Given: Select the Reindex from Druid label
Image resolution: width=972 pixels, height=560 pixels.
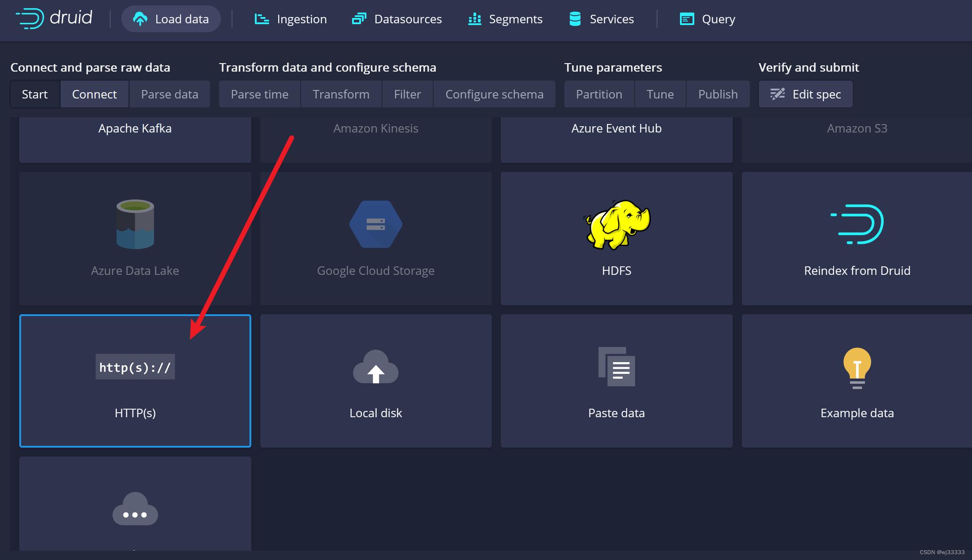Looking at the screenshot, I should pos(857,271).
